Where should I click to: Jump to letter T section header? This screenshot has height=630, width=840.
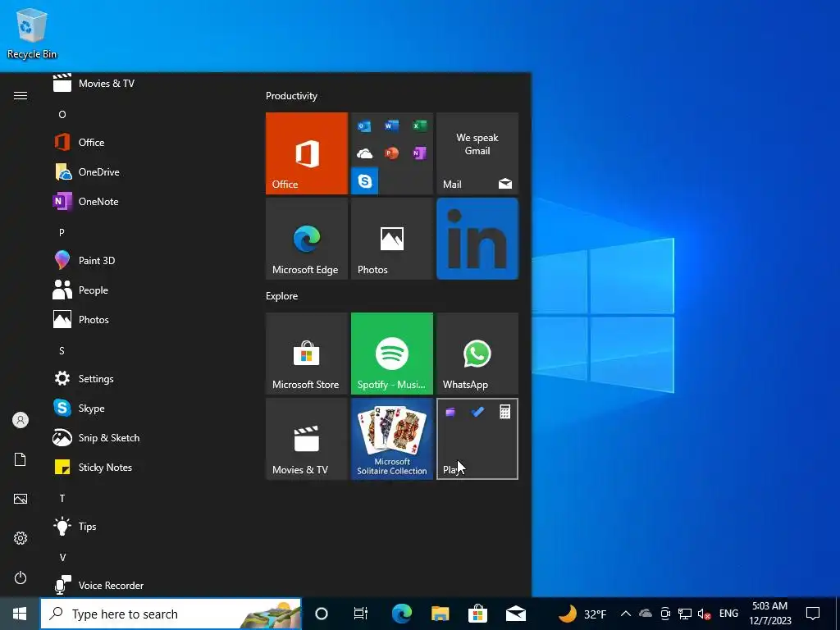[x=62, y=499]
